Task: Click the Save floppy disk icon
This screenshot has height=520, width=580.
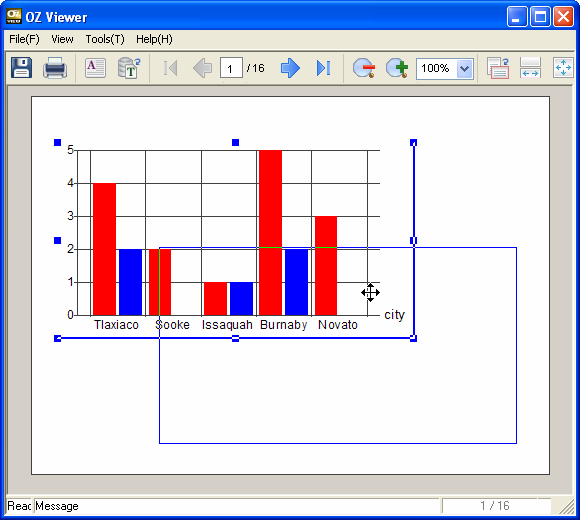Action: 21,68
